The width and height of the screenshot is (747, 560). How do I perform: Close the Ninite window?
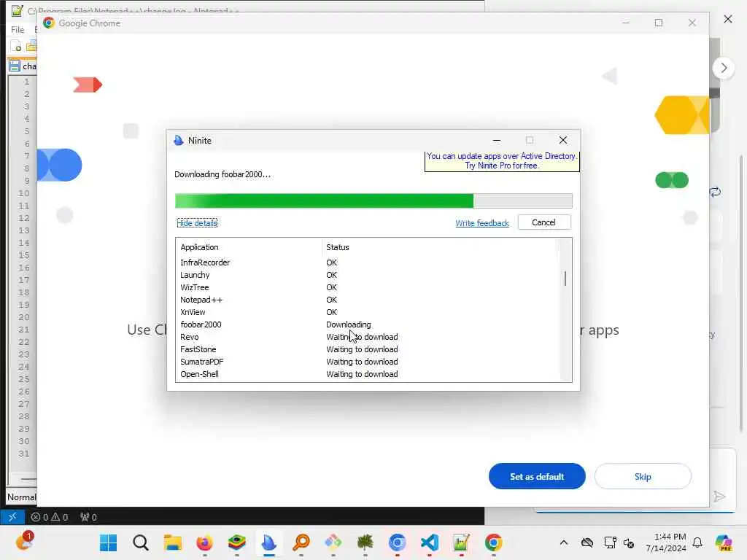coord(563,140)
